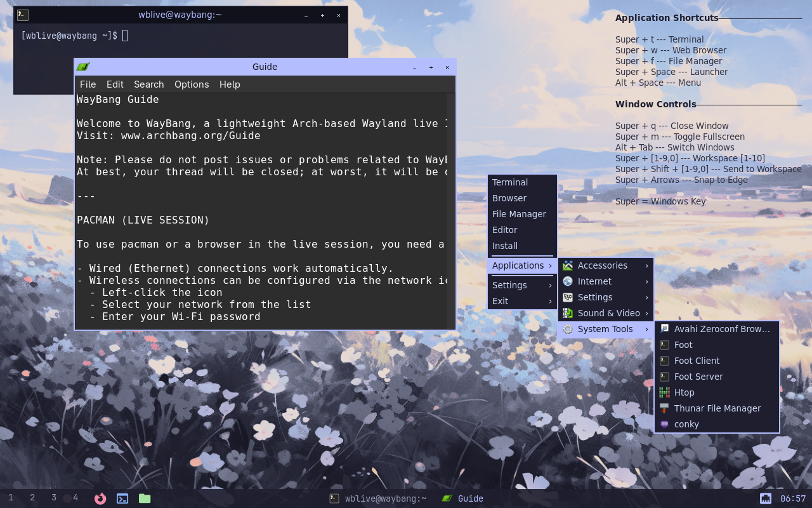Image resolution: width=812 pixels, height=508 pixels.
Task: Start conky from the System Tools list
Action: [x=686, y=424]
